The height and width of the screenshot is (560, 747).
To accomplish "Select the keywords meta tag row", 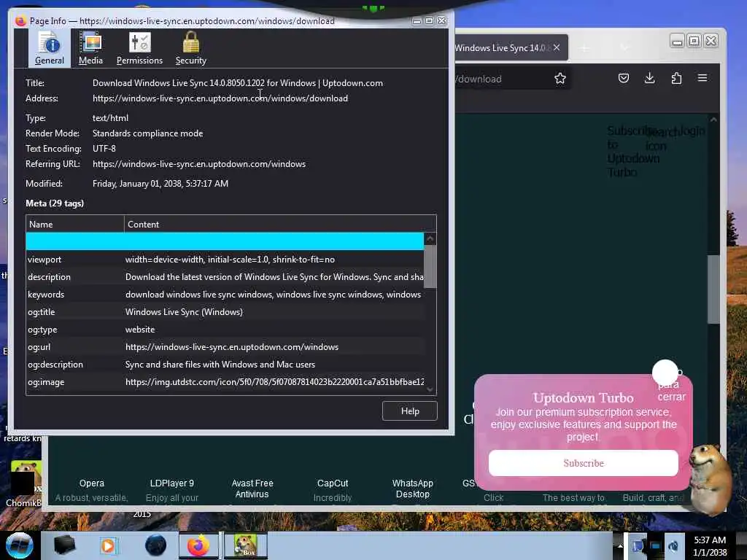I will tap(225, 295).
